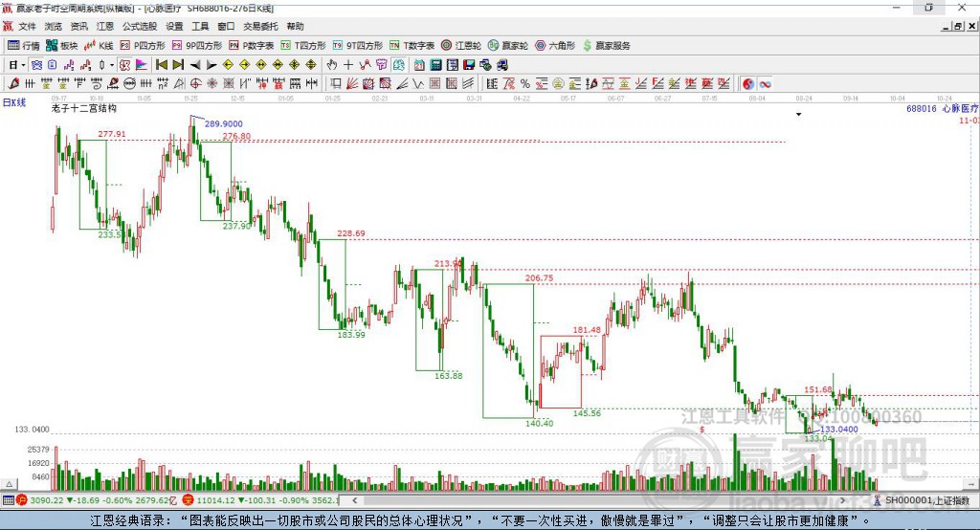This screenshot has width=980, height=530.
Task: Open 赢家服务 with the dollar icon
Action: tap(607, 46)
